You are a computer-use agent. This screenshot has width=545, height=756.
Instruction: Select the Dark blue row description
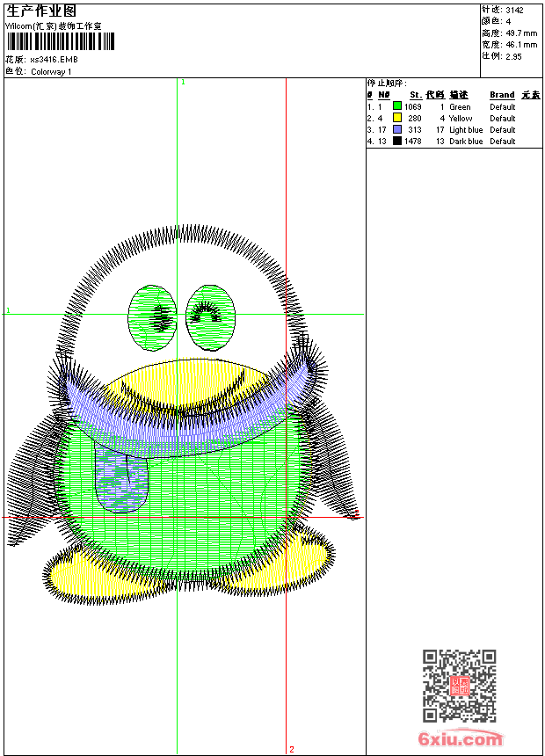pyautogui.click(x=465, y=142)
